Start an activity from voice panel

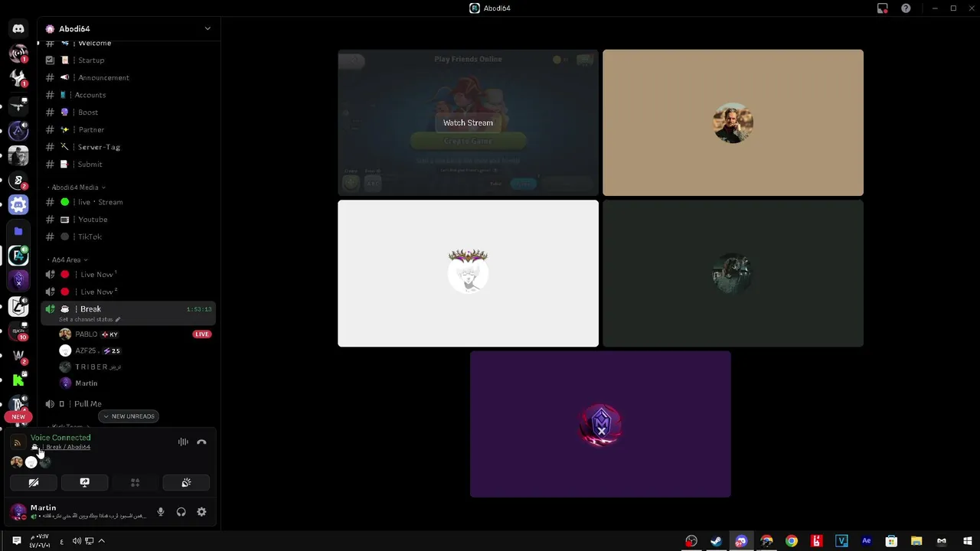[x=135, y=483]
